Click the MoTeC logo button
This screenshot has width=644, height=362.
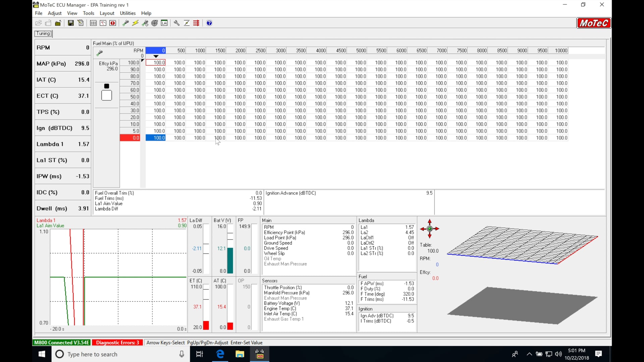pos(593,23)
